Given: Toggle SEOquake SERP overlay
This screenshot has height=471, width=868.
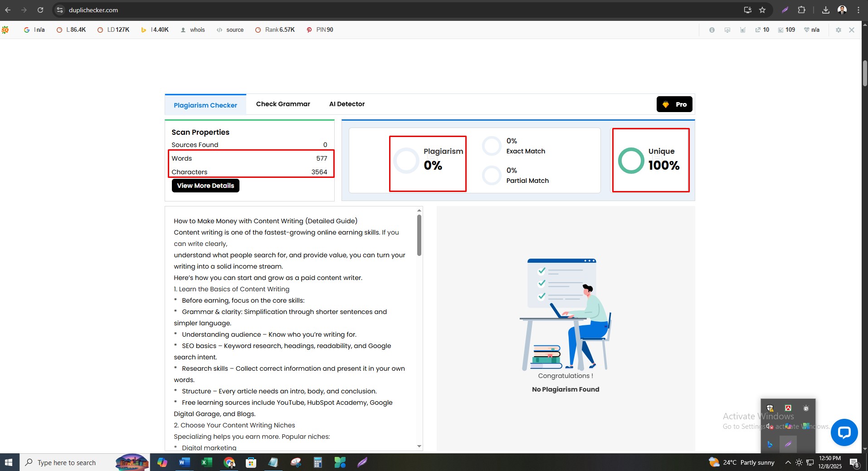Looking at the screenshot, I should (727, 30).
